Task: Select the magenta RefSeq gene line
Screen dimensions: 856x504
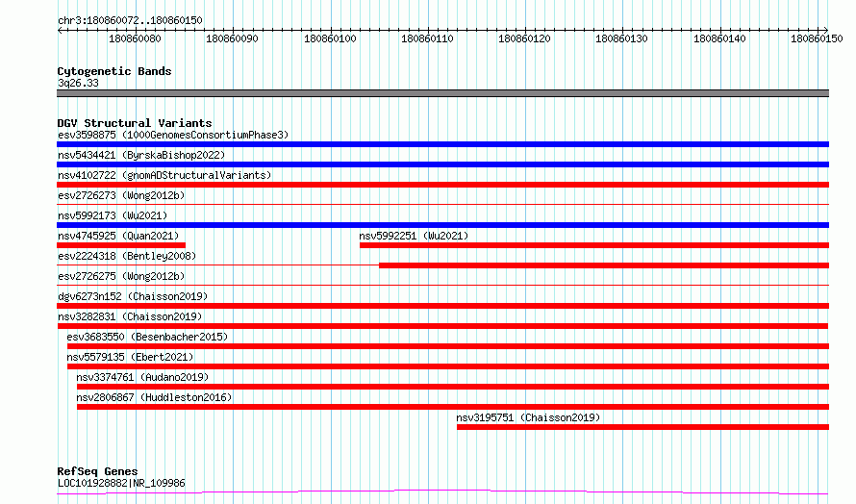Action: [x=442, y=492]
